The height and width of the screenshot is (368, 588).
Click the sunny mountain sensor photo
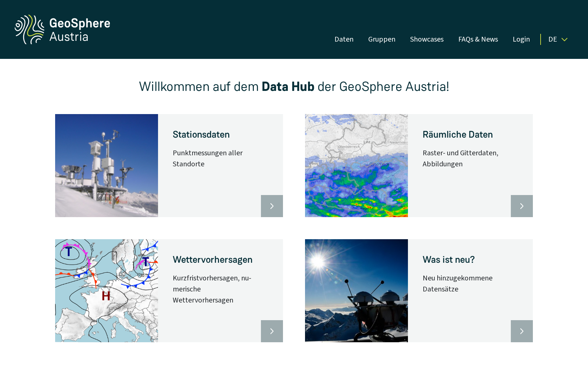point(356,291)
